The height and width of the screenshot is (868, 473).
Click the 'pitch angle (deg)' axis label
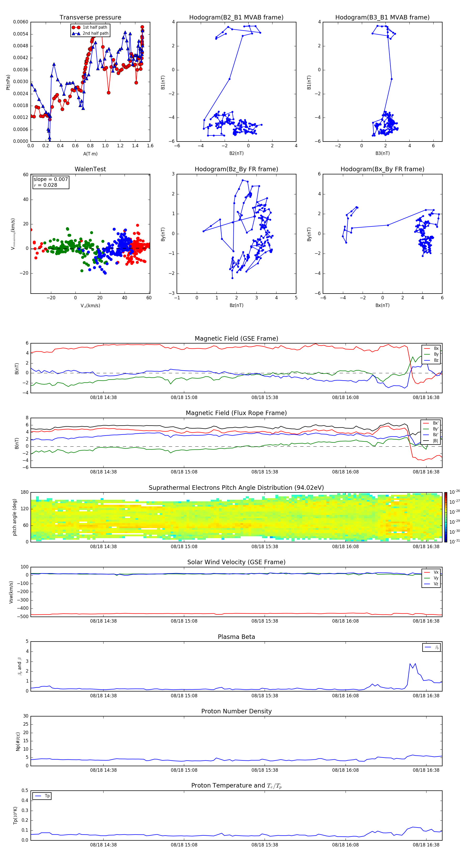coord(14,517)
